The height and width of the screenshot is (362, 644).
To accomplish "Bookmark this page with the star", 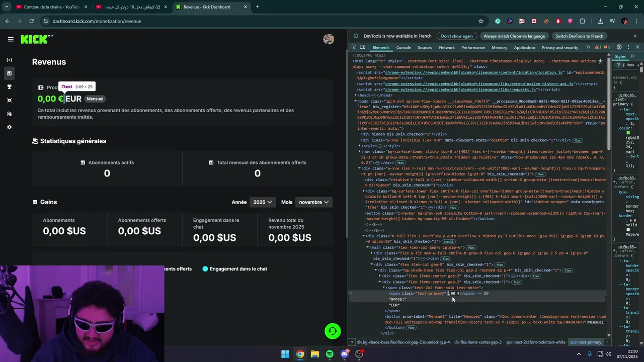I will [x=481, y=21].
